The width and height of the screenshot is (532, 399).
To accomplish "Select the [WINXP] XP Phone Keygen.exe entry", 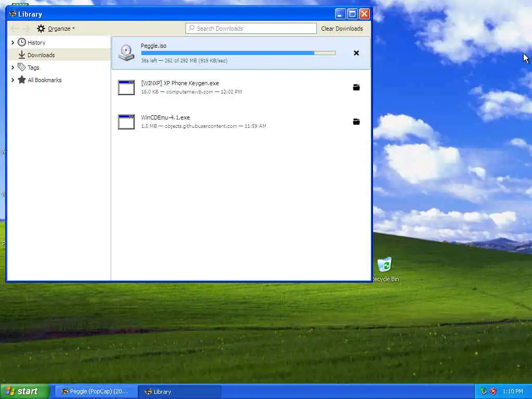I will tap(241, 87).
